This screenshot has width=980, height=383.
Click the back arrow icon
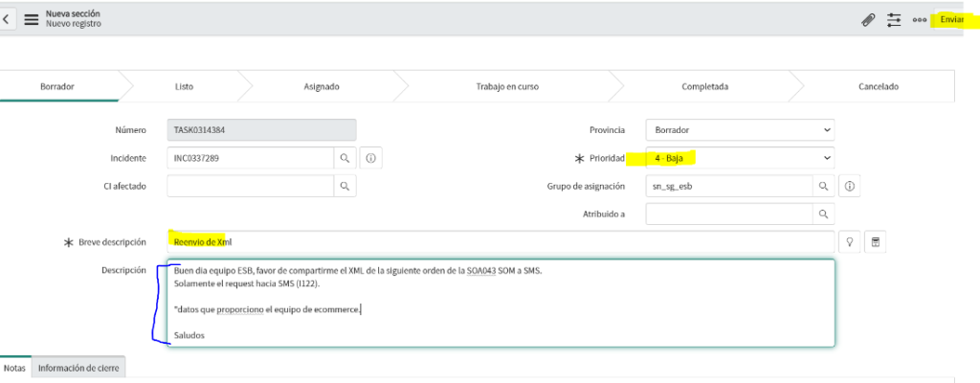(7, 19)
